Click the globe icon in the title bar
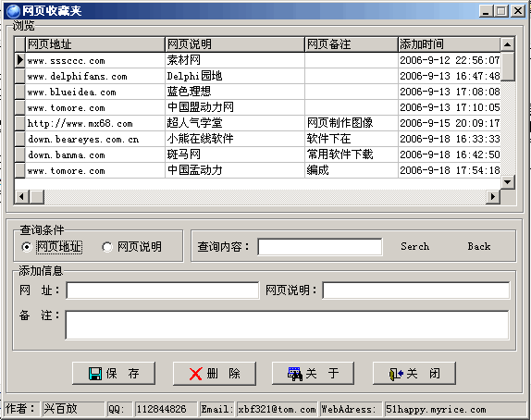Viewport: 531px width, 420px height. 13,11
